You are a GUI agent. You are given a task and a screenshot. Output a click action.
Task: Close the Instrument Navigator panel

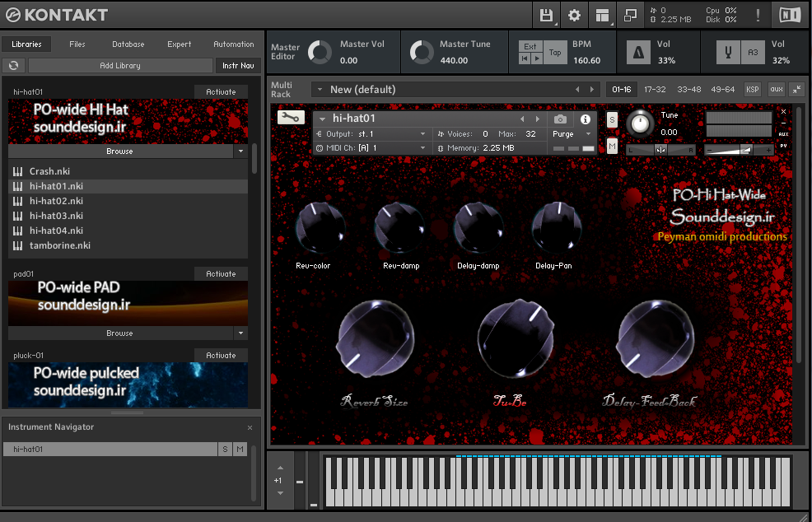250,428
